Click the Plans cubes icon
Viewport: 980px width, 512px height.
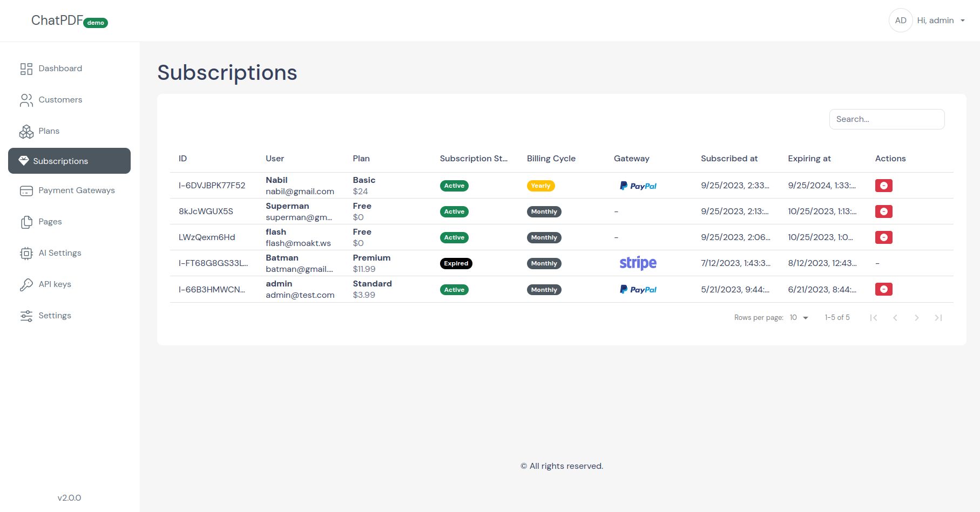(26, 131)
